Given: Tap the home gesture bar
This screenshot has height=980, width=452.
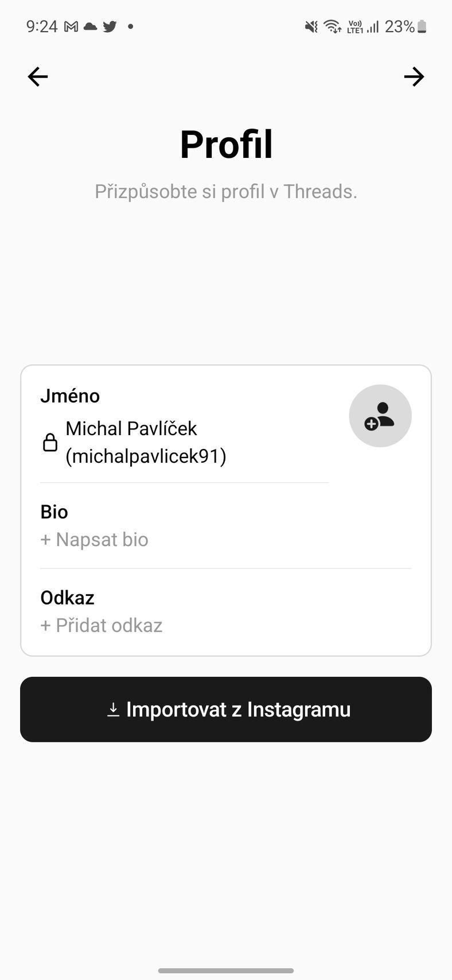Looking at the screenshot, I should [x=226, y=970].
